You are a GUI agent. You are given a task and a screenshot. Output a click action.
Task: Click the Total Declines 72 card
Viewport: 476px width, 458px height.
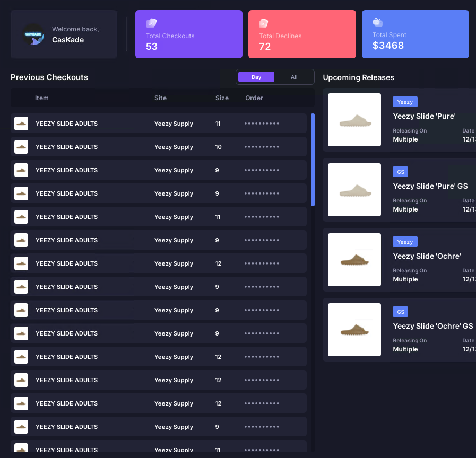(302, 34)
